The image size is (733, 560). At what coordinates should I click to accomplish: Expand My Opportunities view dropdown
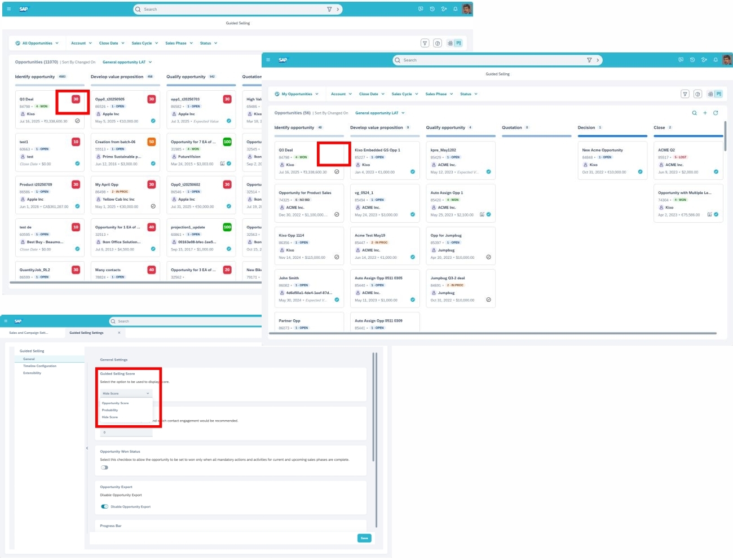coord(297,94)
